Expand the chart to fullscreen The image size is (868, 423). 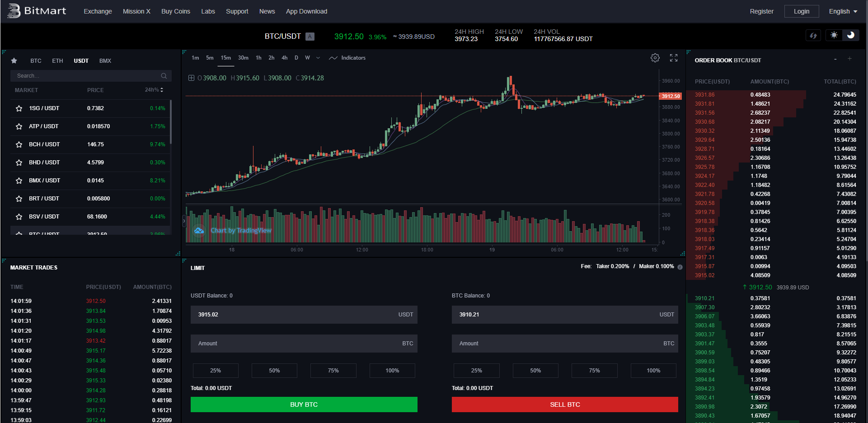tap(673, 58)
